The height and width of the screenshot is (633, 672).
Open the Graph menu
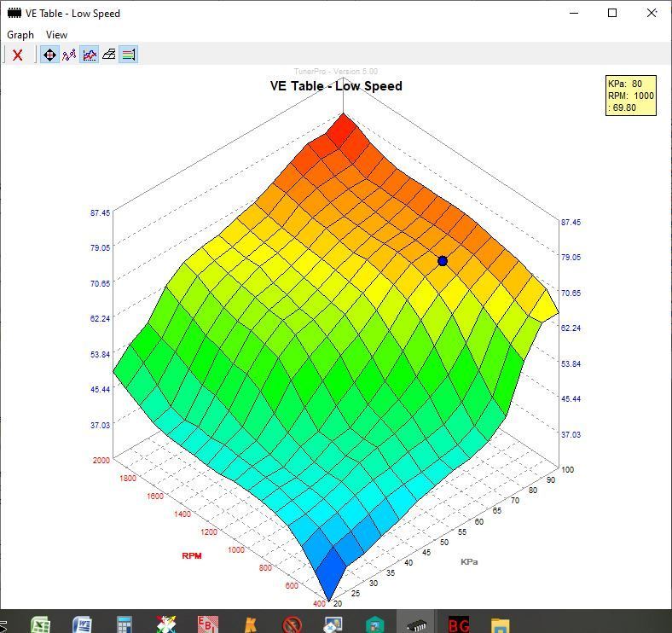(x=20, y=35)
